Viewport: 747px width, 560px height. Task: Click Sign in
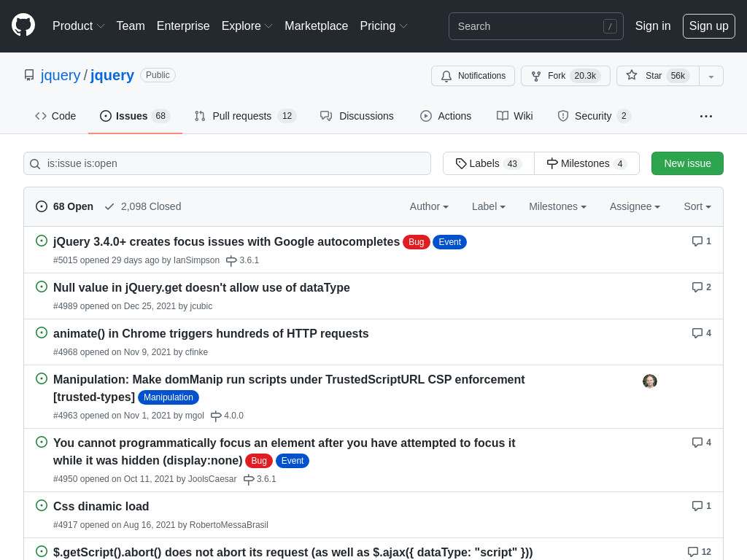coord(653,26)
